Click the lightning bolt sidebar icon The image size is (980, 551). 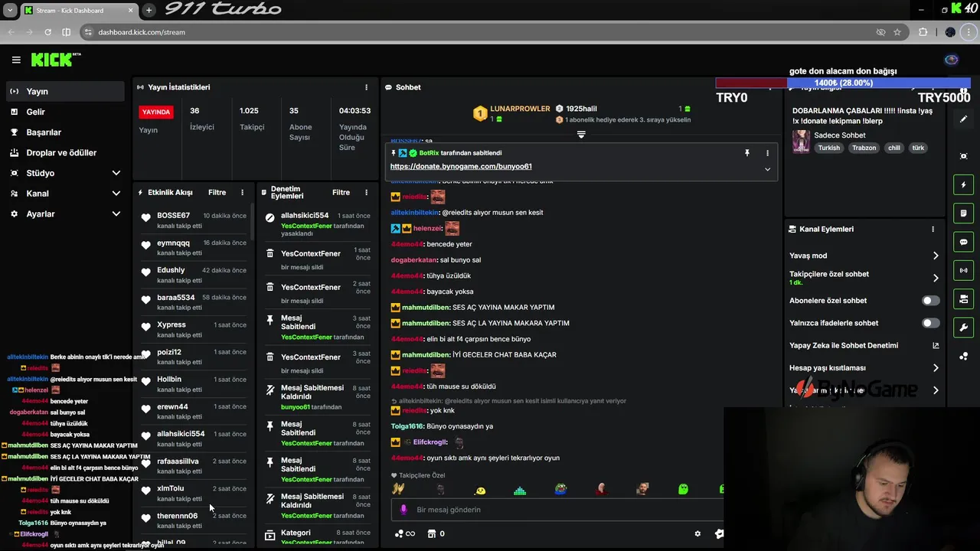click(x=963, y=184)
